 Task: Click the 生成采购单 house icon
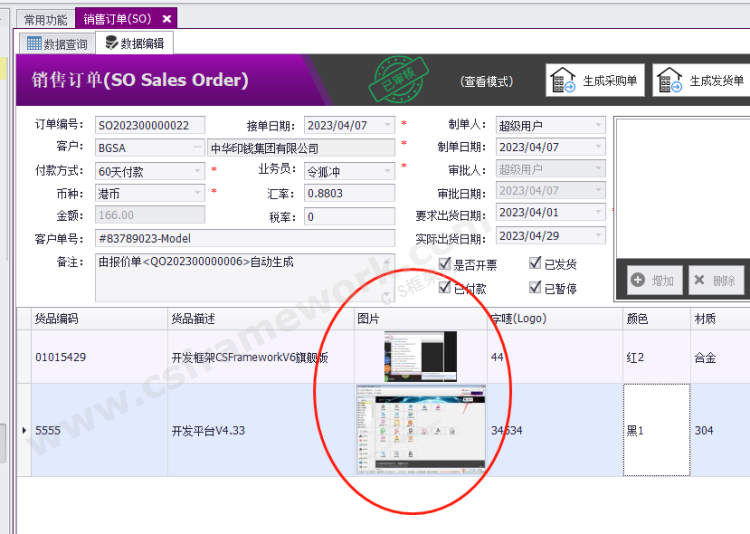pos(563,81)
